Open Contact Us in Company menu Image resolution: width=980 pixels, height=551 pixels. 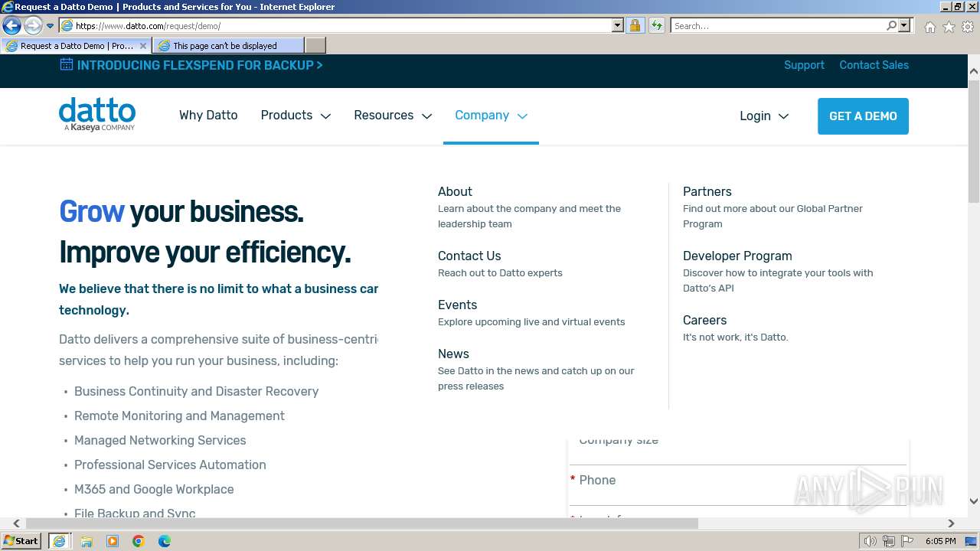(x=469, y=256)
